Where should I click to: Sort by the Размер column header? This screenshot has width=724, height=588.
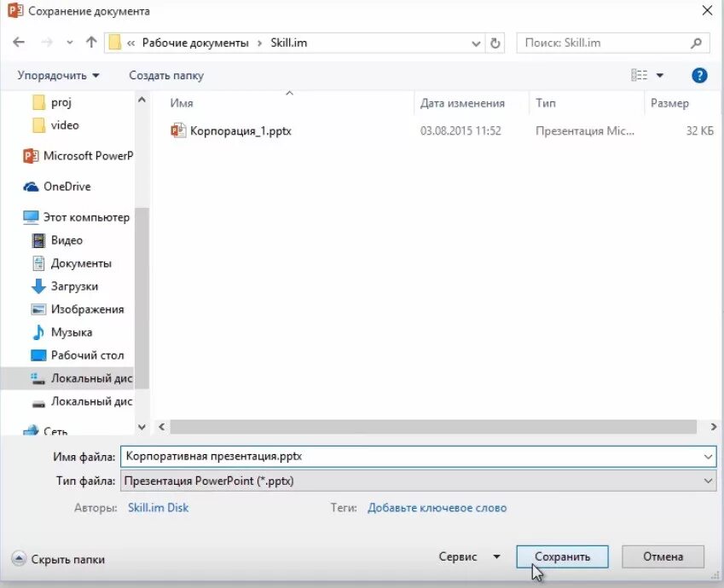point(669,103)
